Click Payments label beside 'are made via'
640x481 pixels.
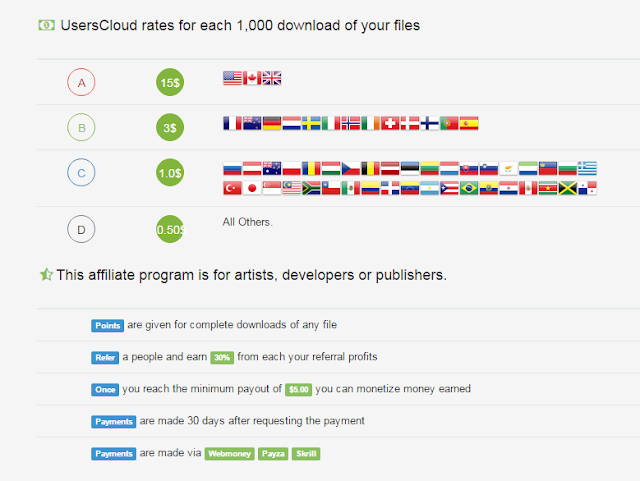(x=113, y=454)
